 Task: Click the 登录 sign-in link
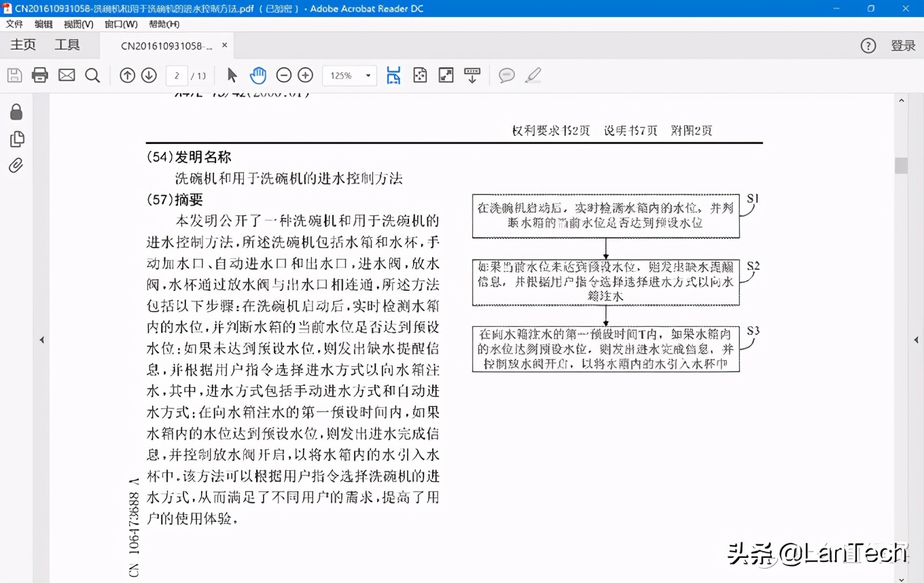coord(904,45)
